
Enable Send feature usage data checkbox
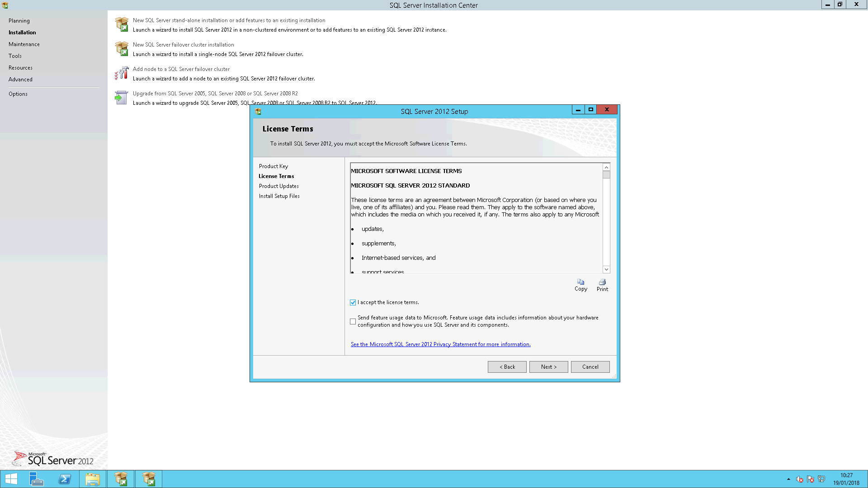353,322
